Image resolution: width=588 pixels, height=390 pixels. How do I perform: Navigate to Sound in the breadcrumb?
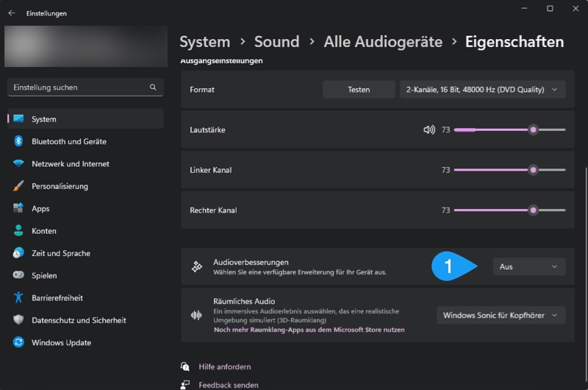pyautogui.click(x=276, y=42)
